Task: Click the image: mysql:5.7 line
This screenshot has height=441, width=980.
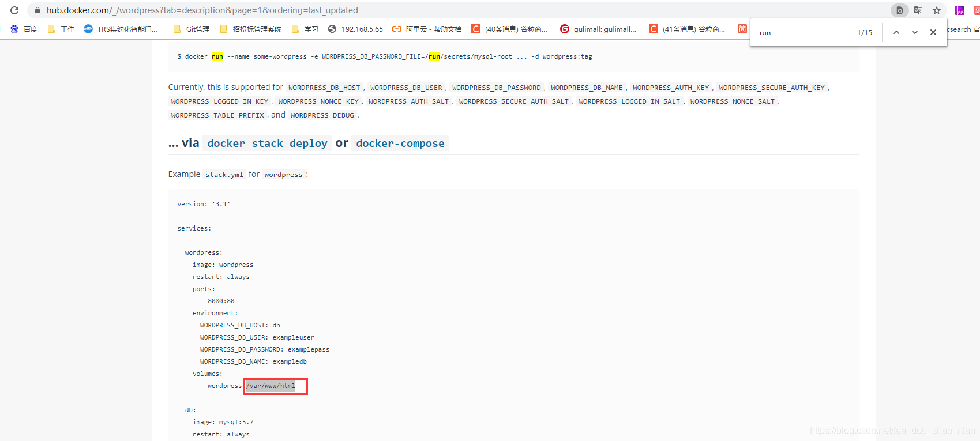Action: click(x=223, y=422)
